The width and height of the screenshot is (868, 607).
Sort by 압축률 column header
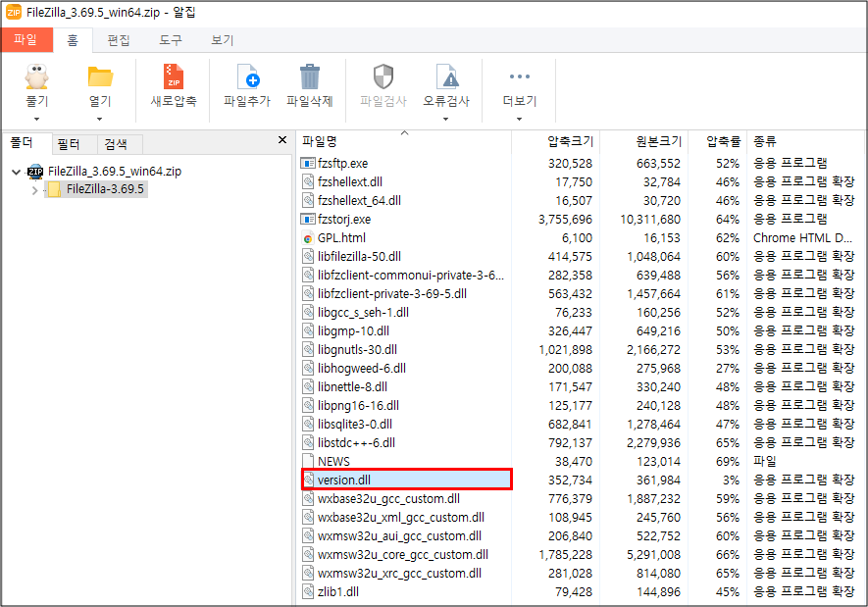[x=718, y=141]
